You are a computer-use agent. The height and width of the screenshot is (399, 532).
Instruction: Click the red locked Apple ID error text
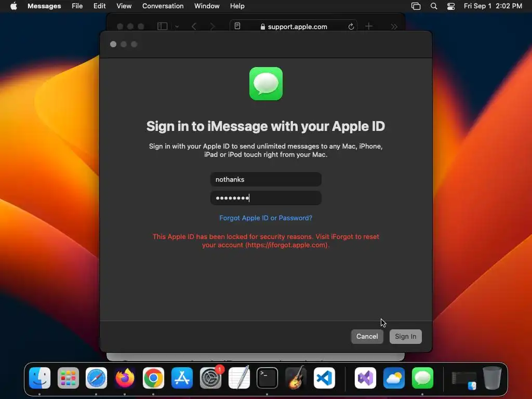[265, 241]
